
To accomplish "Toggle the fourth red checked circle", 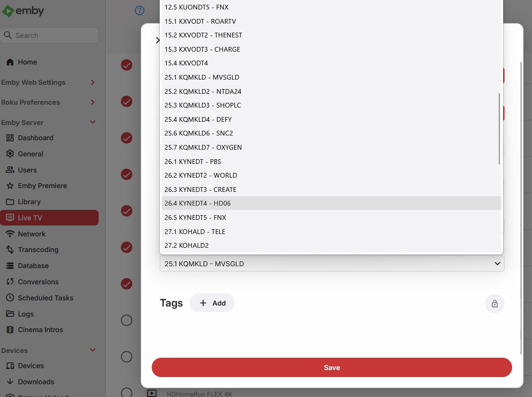I will point(127,174).
